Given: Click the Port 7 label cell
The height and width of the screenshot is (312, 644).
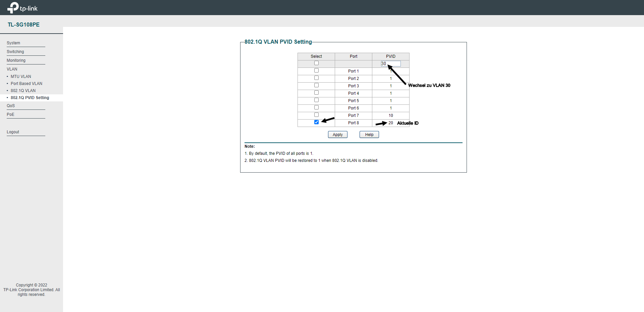Looking at the screenshot, I should pyautogui.click(x=354, y=116).
